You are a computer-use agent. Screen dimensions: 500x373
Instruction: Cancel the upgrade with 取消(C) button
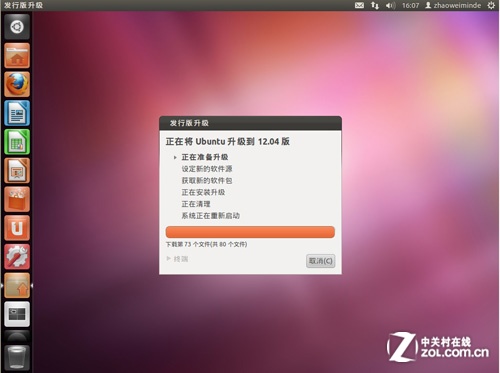(x=320, y=261)
